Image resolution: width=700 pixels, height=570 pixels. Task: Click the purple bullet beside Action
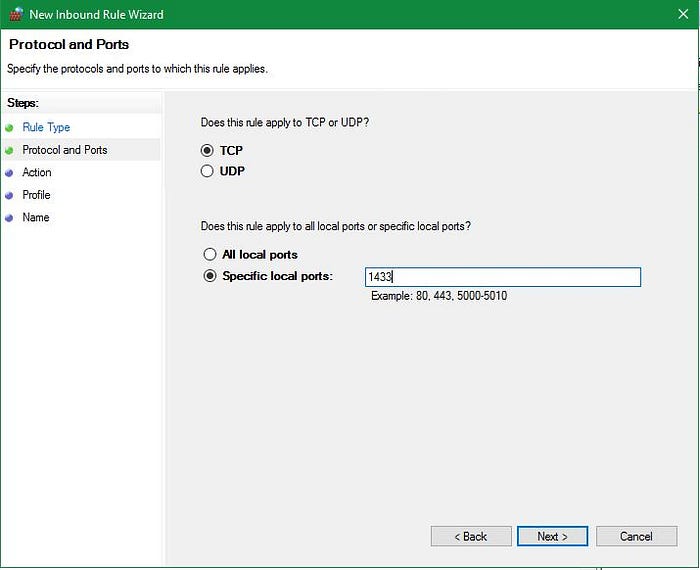9,173
